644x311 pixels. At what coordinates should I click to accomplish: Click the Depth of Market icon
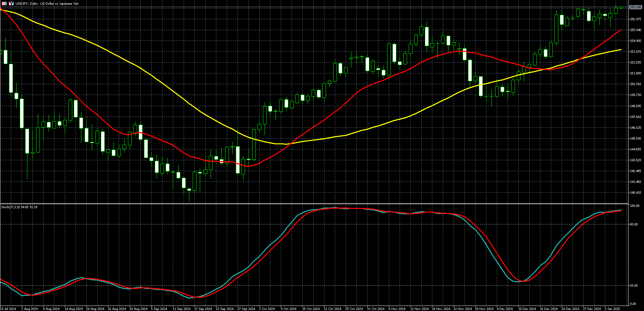pos(4,3)
